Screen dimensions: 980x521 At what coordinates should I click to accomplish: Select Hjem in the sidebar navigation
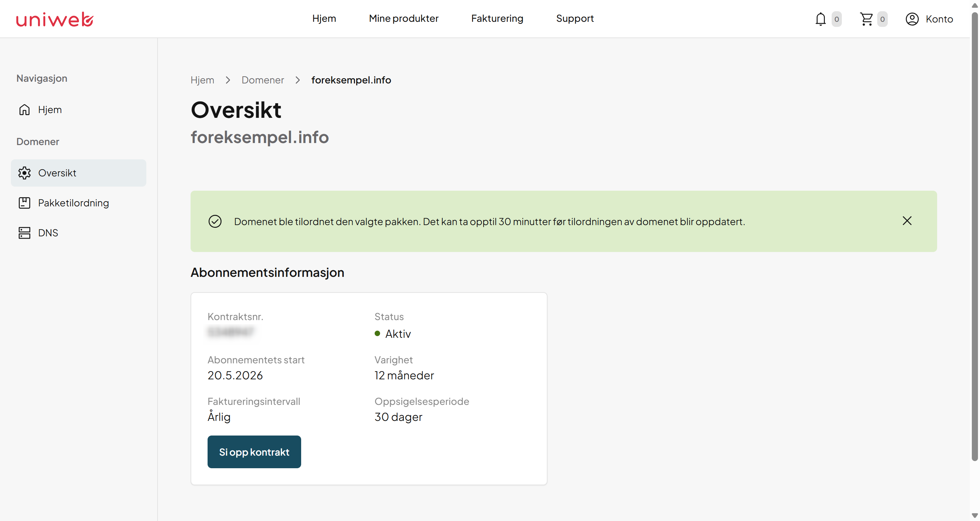(x=78, y=110)
